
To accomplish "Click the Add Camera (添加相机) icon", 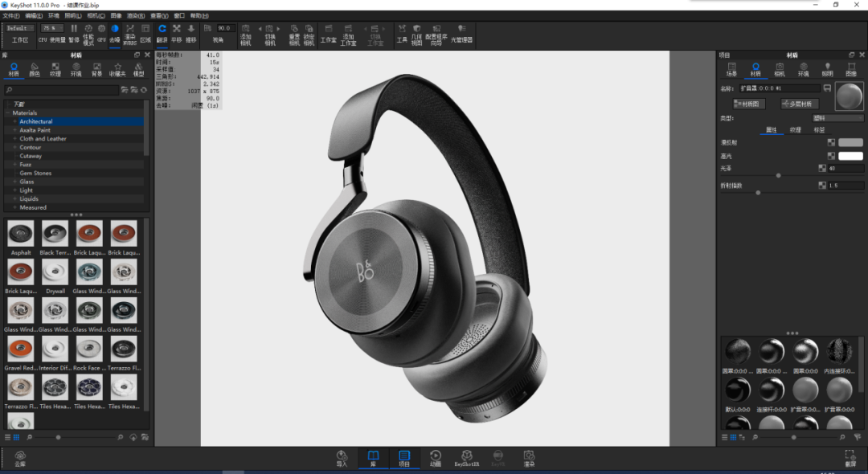I will (x=246, y=35).
